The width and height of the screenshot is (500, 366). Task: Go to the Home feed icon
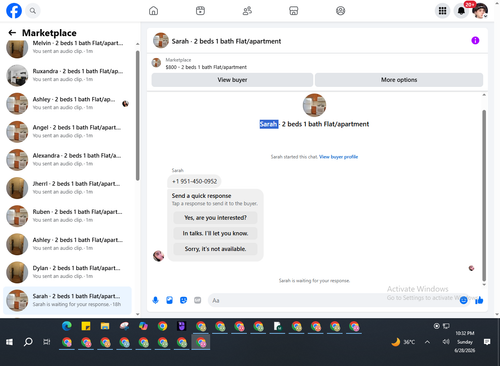click(153, 11)
